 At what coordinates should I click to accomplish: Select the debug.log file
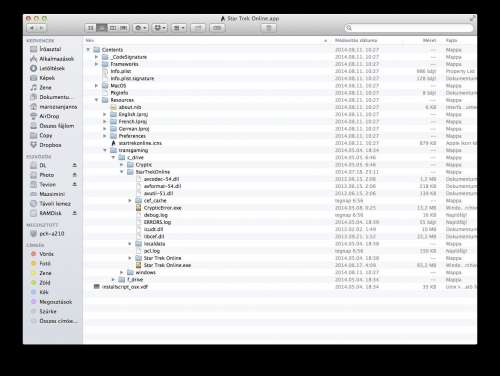tap(156, 215)
